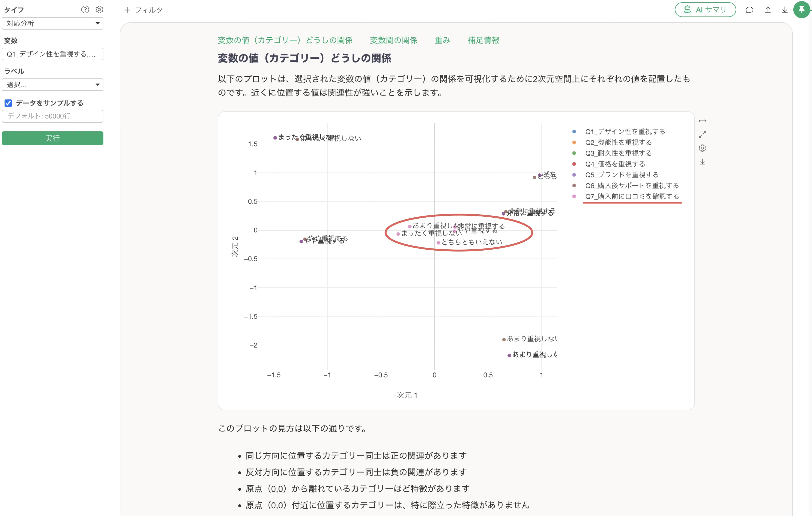Open the 変数 column selector
The width and height of the screenshot is (812, 516).
(52, 54)
